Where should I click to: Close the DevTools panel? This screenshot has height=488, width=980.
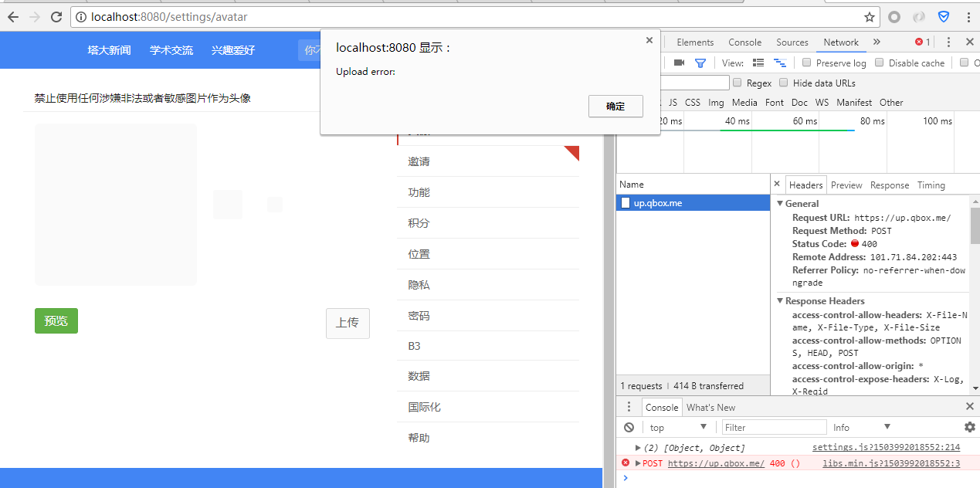point(970,42)
